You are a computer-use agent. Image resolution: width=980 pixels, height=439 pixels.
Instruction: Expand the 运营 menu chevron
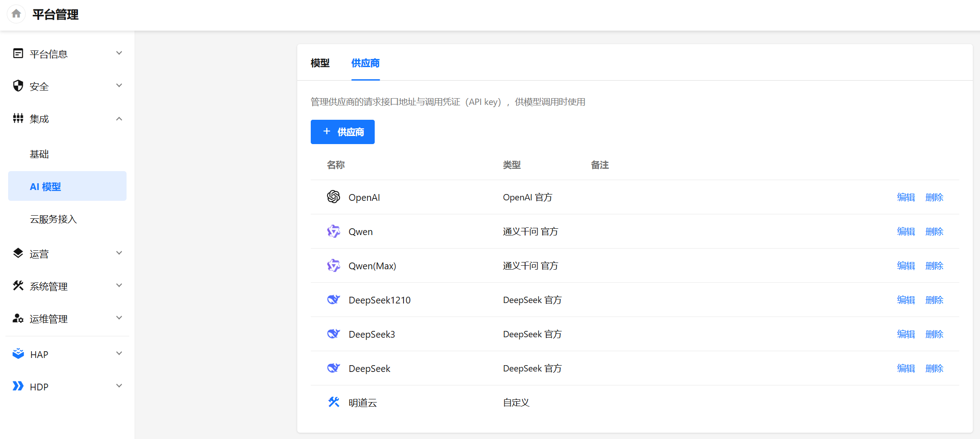pyautogui.click(x=119, y=253)
